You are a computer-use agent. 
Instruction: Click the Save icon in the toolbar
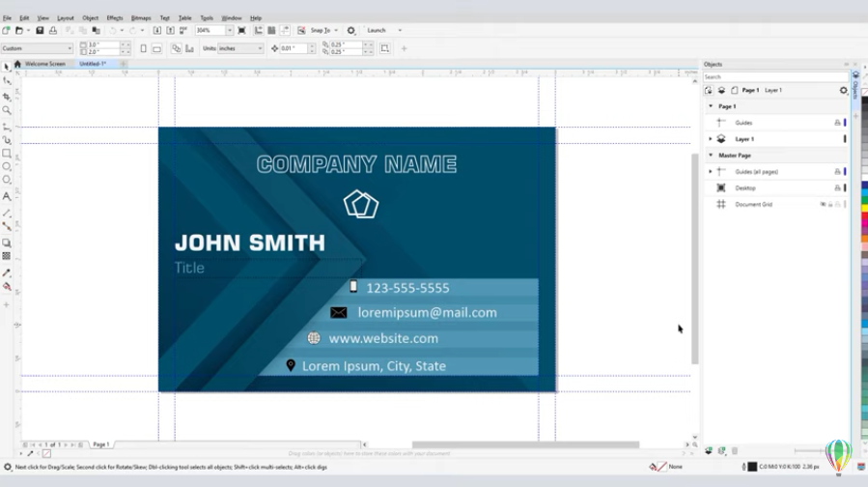tap(40, 31)
